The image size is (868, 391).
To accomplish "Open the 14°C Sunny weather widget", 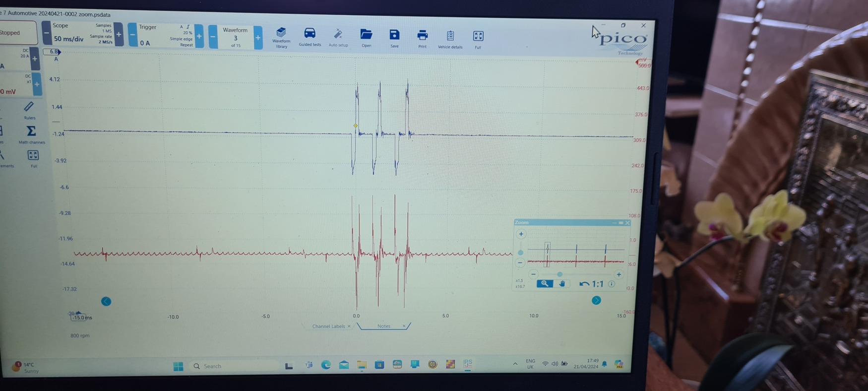I will (x=25, y=367).
